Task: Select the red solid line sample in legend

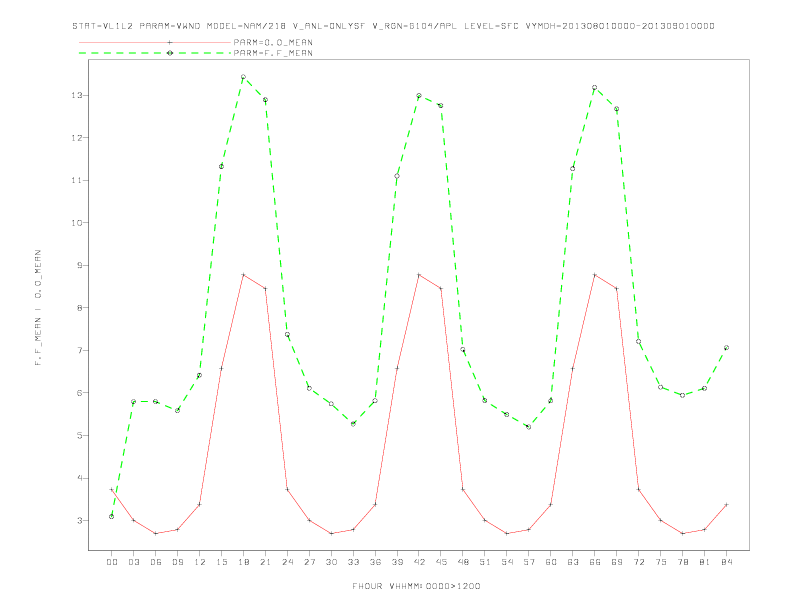Action: (155, 42)
